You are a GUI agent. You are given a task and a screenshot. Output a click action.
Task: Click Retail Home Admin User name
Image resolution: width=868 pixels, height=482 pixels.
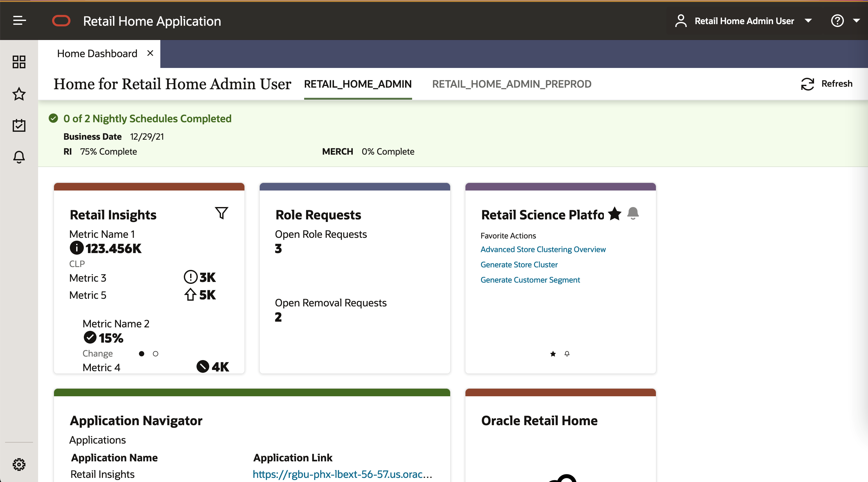[744, 21]
